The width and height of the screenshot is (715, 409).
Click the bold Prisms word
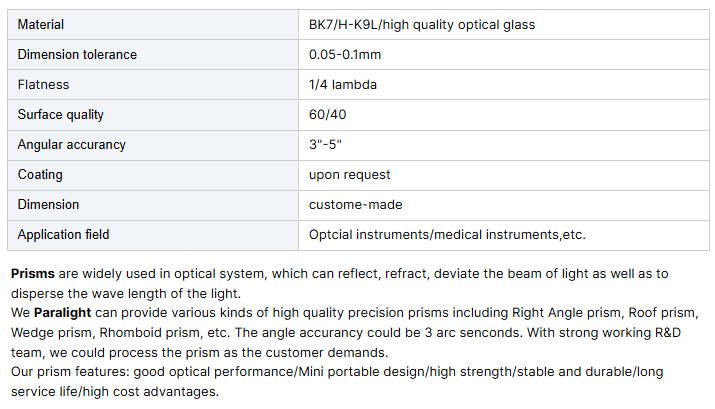pos(33,274)
